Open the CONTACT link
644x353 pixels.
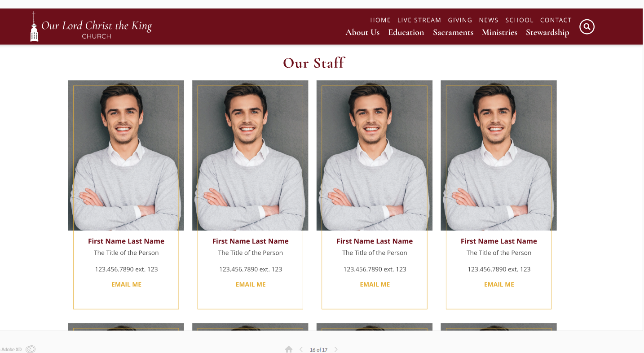tap(556, 20)
